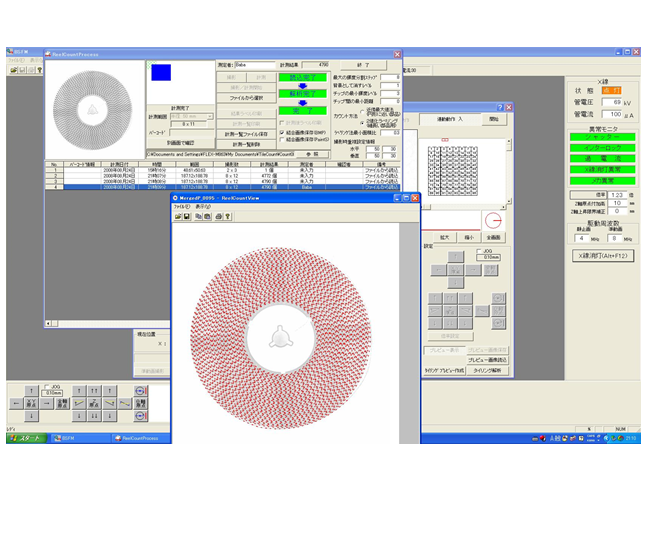Click open-folder icon in BSFM main toolbar
Viewport: 647px width, 545px height.
[x=14, y=70]
